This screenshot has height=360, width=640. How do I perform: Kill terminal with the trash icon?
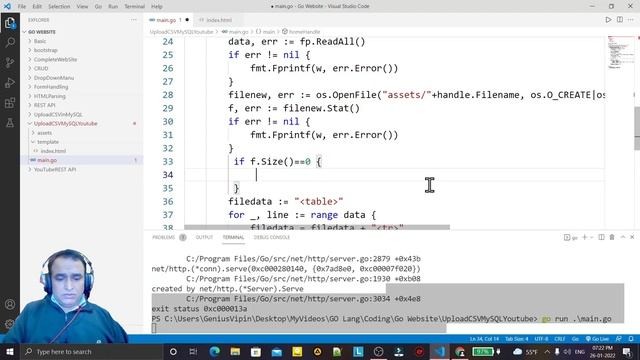[x=612, y=237]
